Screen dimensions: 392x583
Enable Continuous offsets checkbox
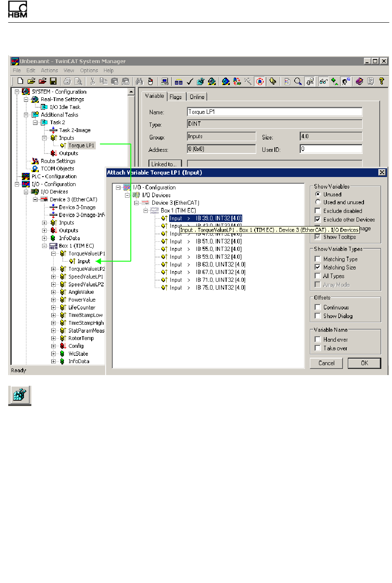318,307
